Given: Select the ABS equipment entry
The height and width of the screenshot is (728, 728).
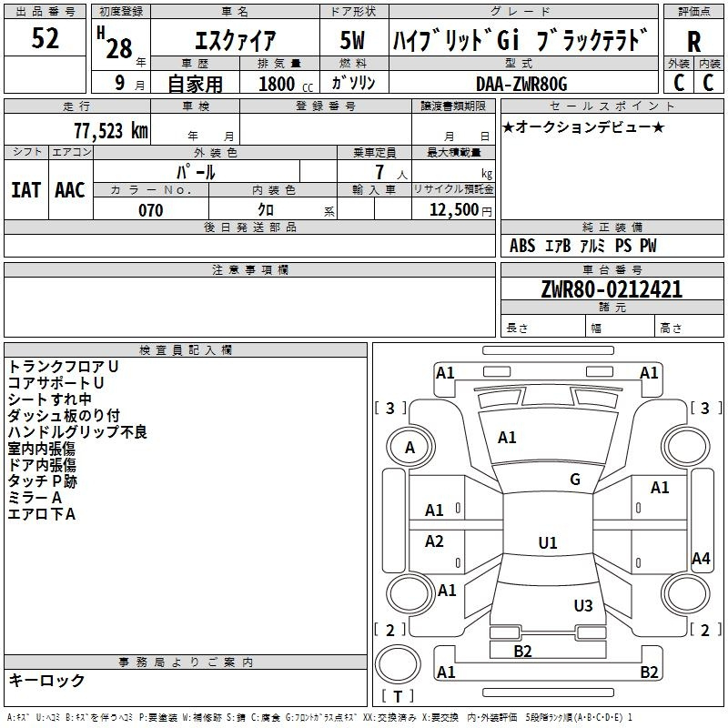Looking at the screenshot, I should click(x=522, y=246).
